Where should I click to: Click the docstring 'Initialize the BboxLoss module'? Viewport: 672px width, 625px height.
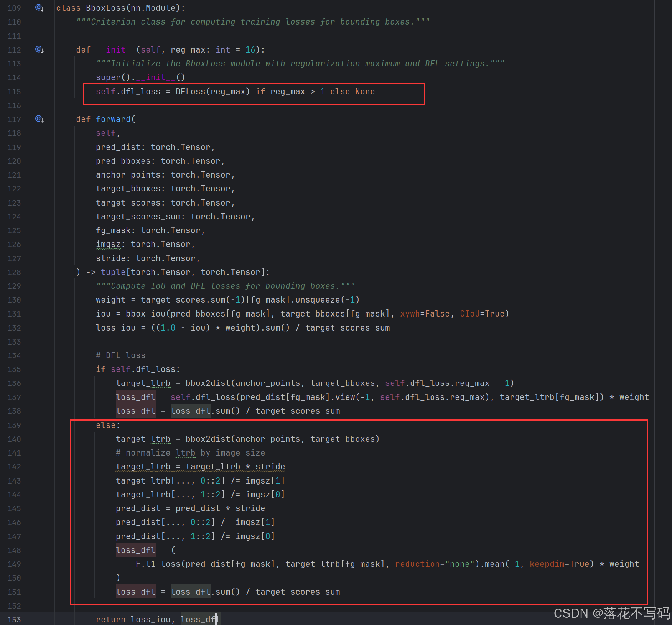point(300,64)
